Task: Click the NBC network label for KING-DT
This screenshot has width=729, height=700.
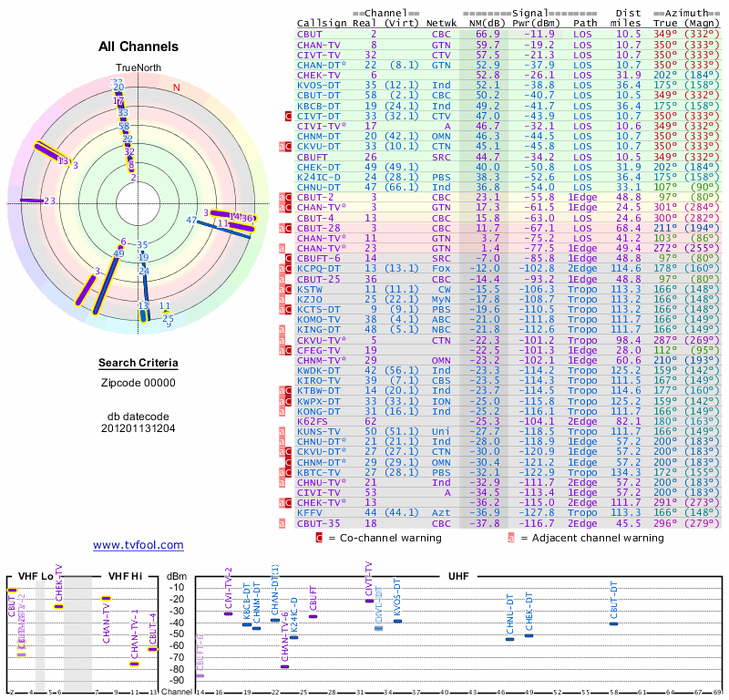Action: click(441, 330)
